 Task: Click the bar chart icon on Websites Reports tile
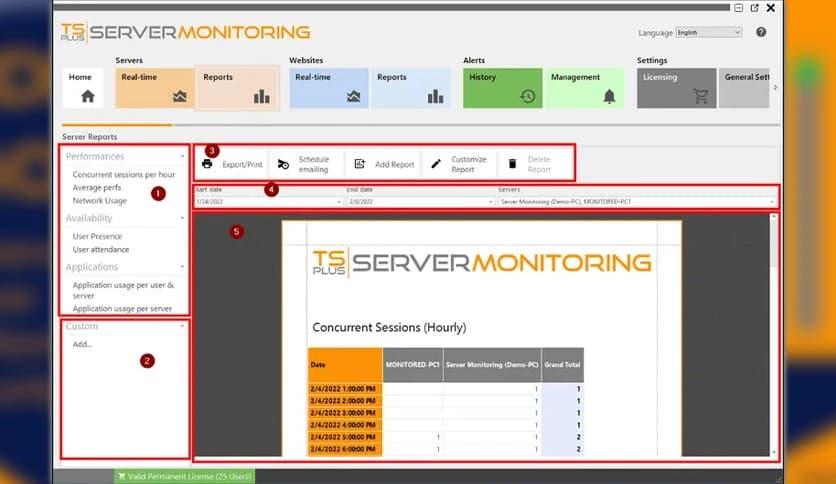(x=435, y=96)
